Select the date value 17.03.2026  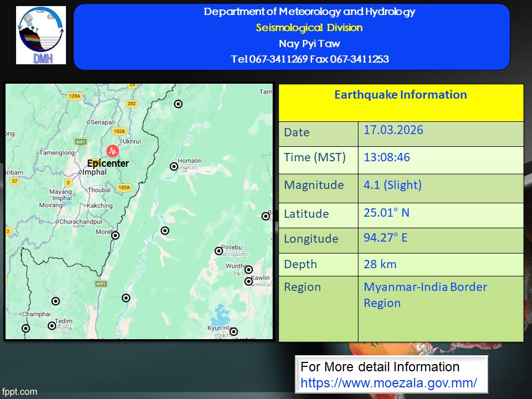coord(393,130)
